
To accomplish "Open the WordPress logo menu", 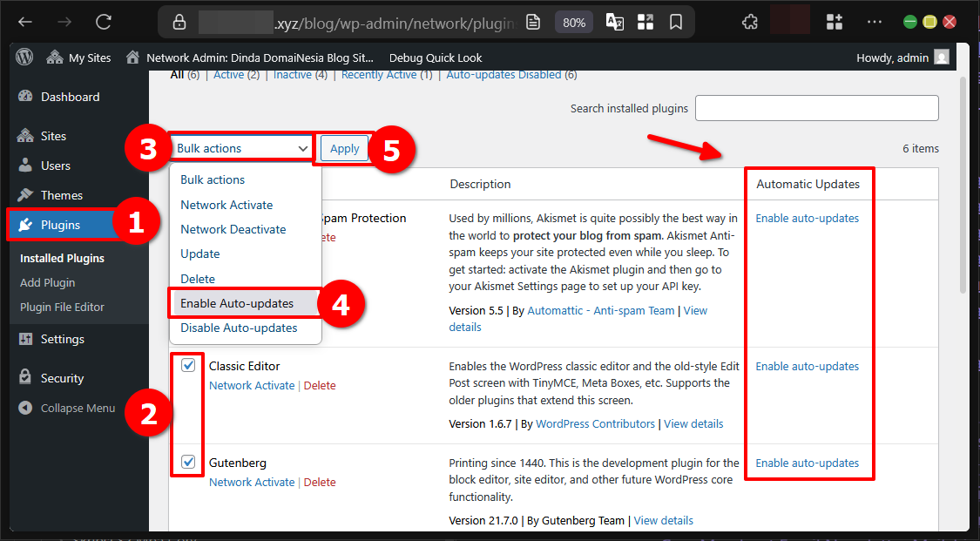I will [x=24, y=57].
